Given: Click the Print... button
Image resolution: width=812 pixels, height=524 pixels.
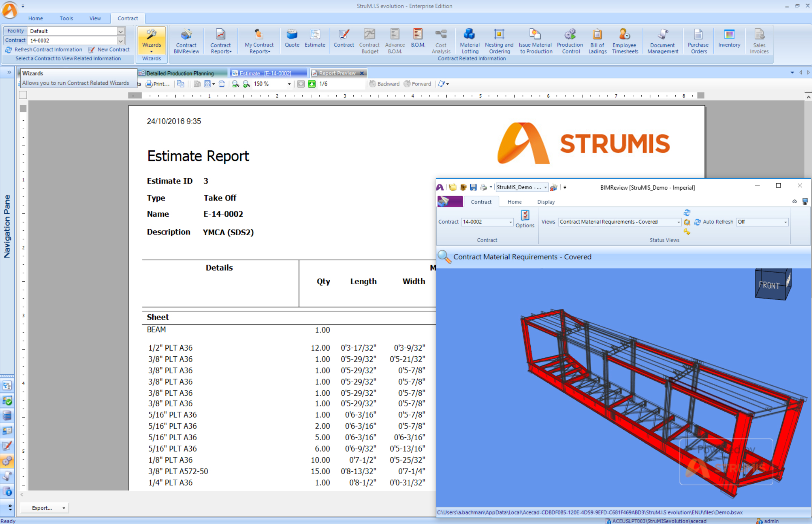Looking at the screenshot, I should pyautogui.click(x=158, y=84).
